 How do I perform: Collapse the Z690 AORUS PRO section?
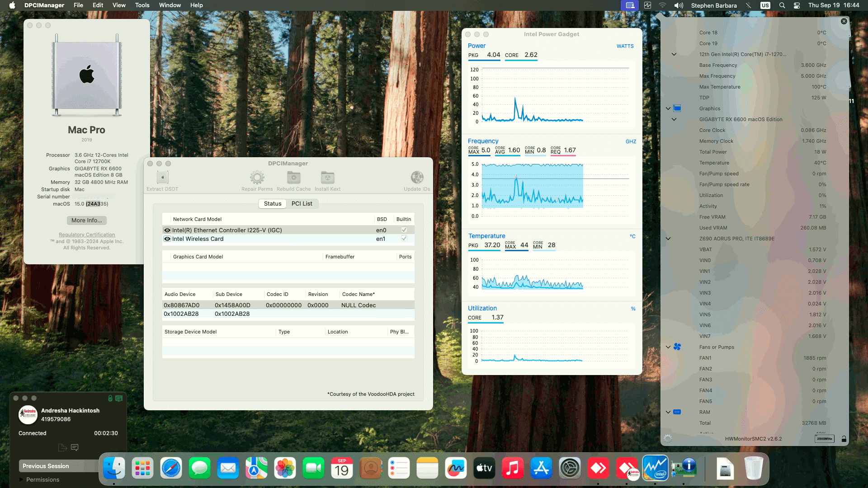click(668, 238)
